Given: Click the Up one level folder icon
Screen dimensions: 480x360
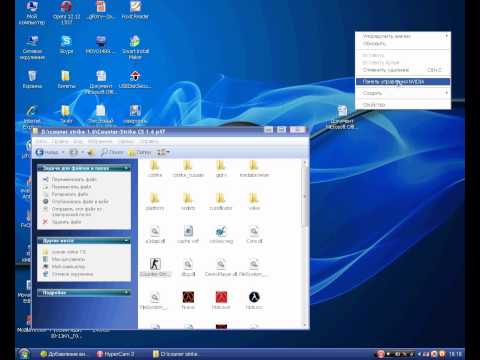Looking at the screenshot, I should (91, 152).
